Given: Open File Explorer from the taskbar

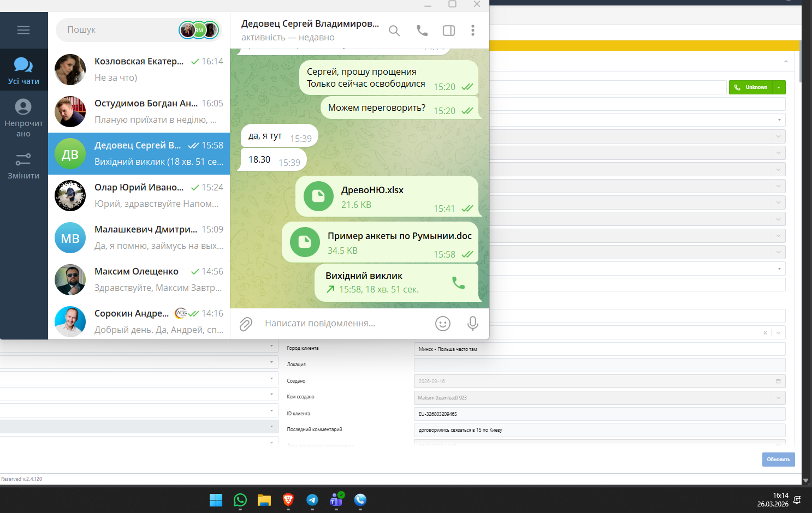Looking at the screenshot, I should [x=264, y=500].
